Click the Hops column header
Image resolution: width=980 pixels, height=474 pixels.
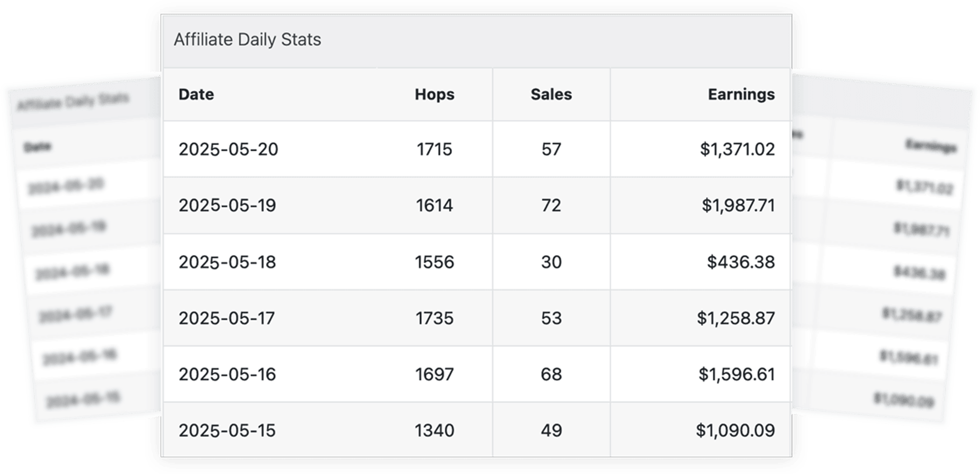pos(434,94)
